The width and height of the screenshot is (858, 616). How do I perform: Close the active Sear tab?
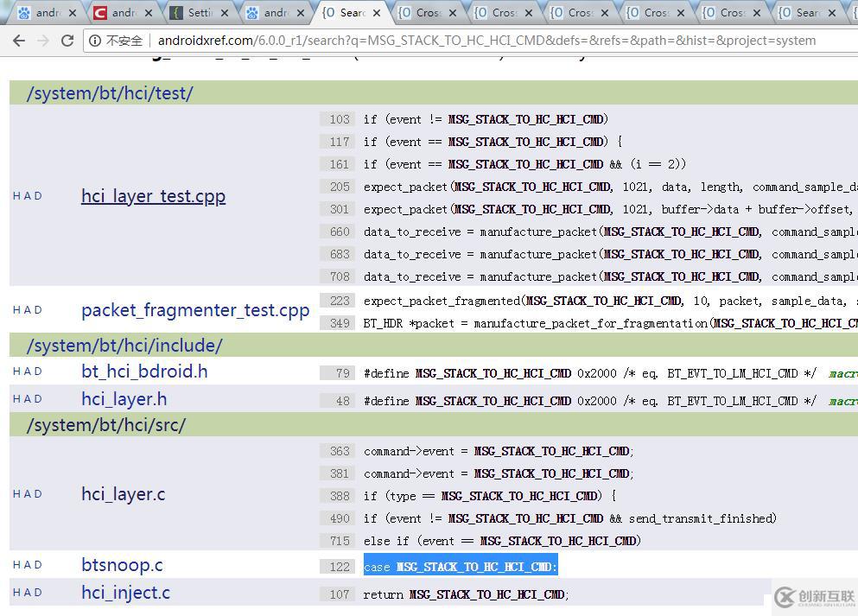377,13
